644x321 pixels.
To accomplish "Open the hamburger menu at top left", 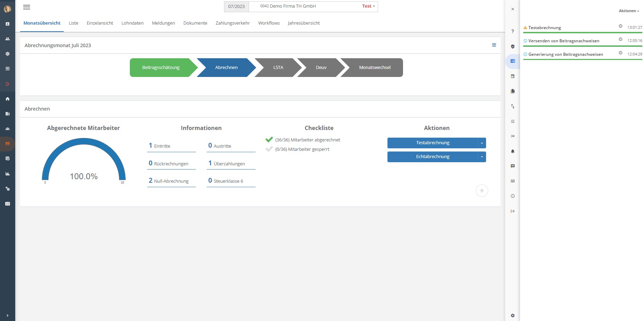I will tap(27, 7).
